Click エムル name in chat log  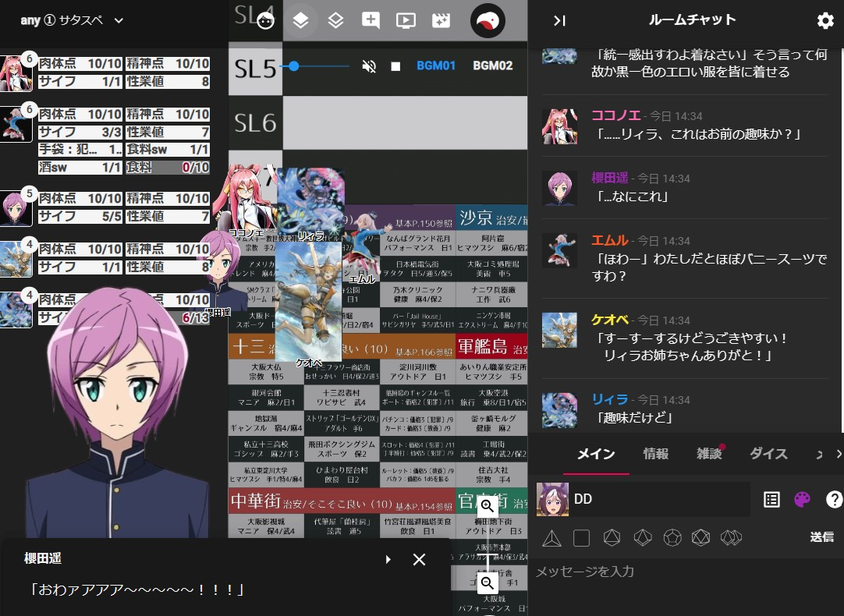click(610, 240)
